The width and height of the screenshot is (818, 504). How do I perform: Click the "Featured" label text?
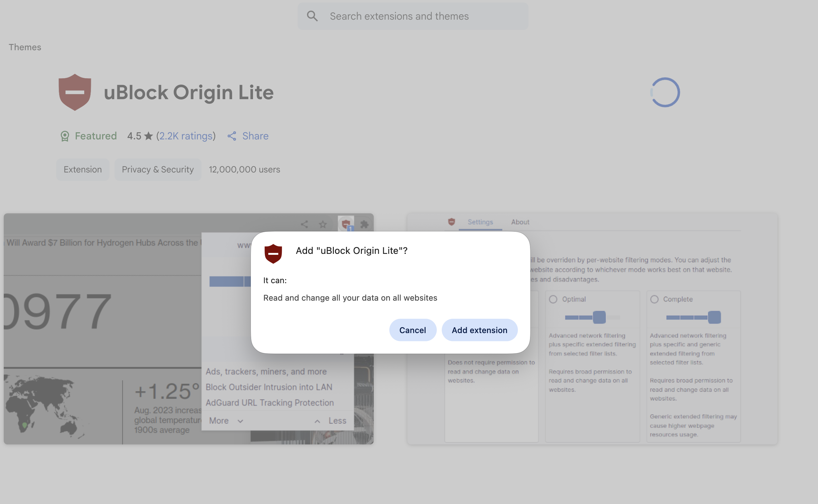pyautogui.click(x=96, y=136)
